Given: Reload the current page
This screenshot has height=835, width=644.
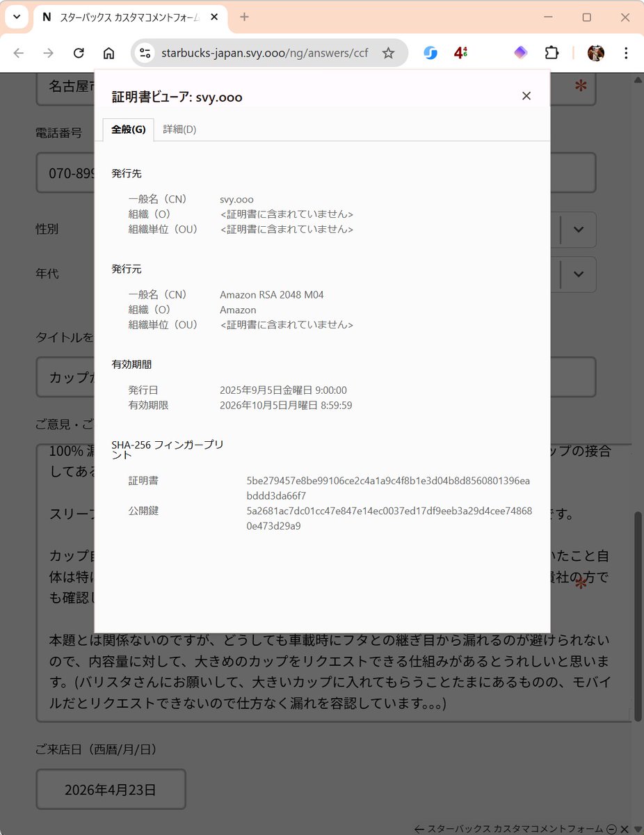Looking at the screenshot, I should click(79, 53).
